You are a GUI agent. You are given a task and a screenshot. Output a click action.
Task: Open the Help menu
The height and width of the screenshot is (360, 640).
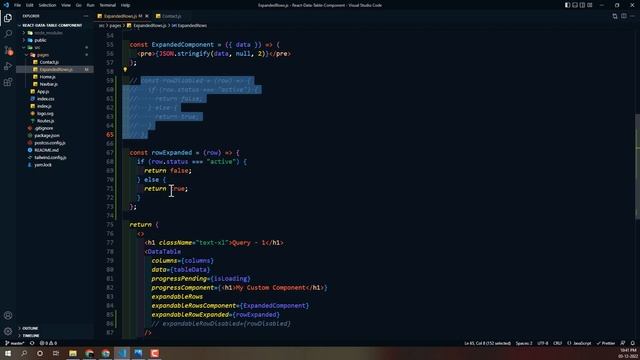point(125,5)
